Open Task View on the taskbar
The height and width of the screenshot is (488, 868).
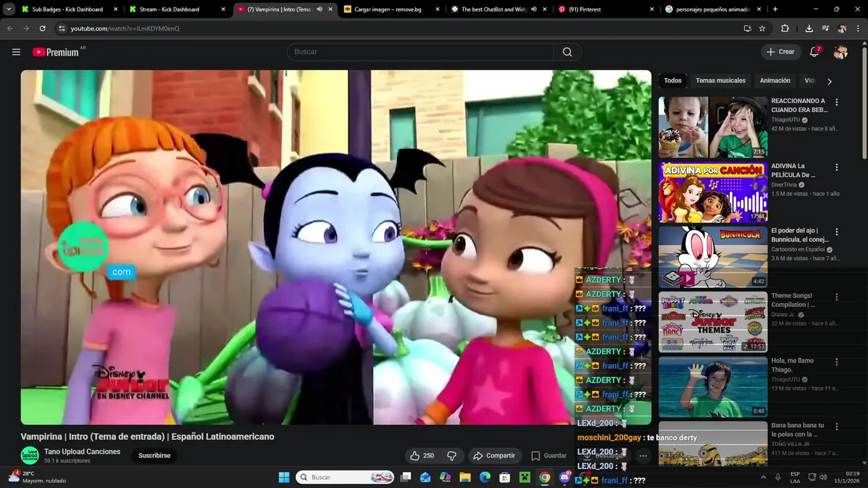pos(406,477)
